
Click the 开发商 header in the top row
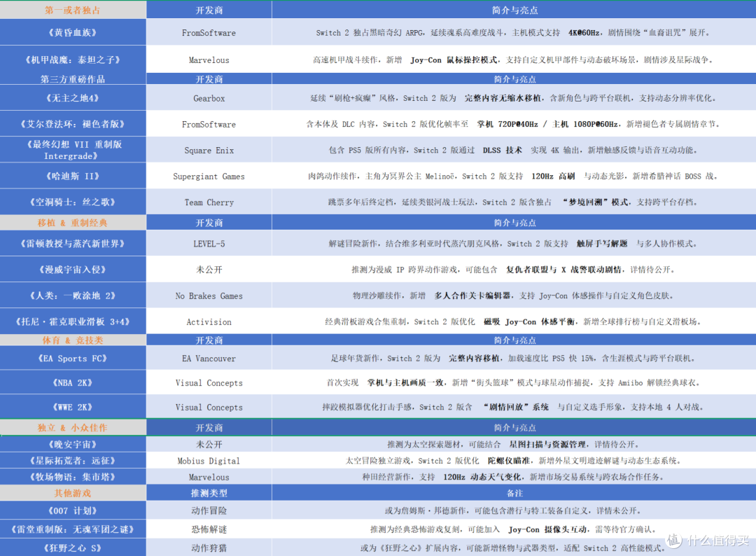(x=209, y=10)
